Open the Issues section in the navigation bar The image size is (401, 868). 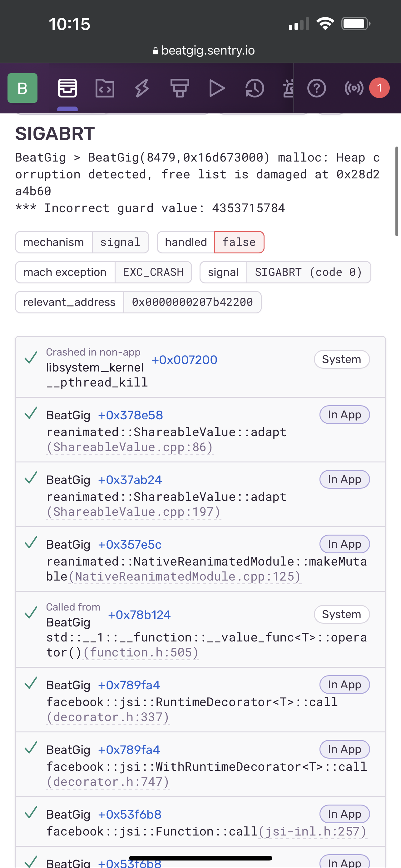pyautogui.click(x=67, y=88)
